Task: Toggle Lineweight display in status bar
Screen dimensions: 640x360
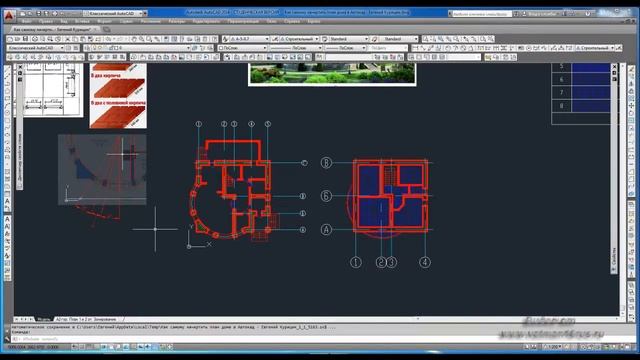Action: [x=148, y=347]
